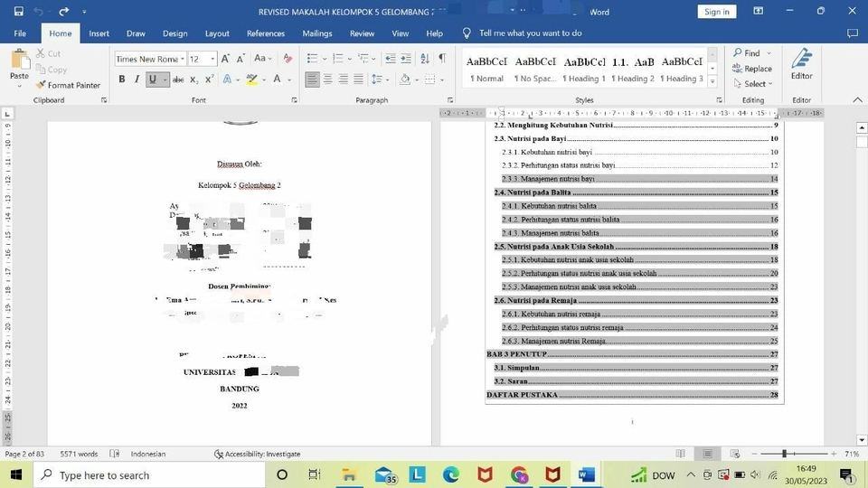Open the comments pane icon
The height and width of the screenshot is (488, 868).
tap(853, 33)
